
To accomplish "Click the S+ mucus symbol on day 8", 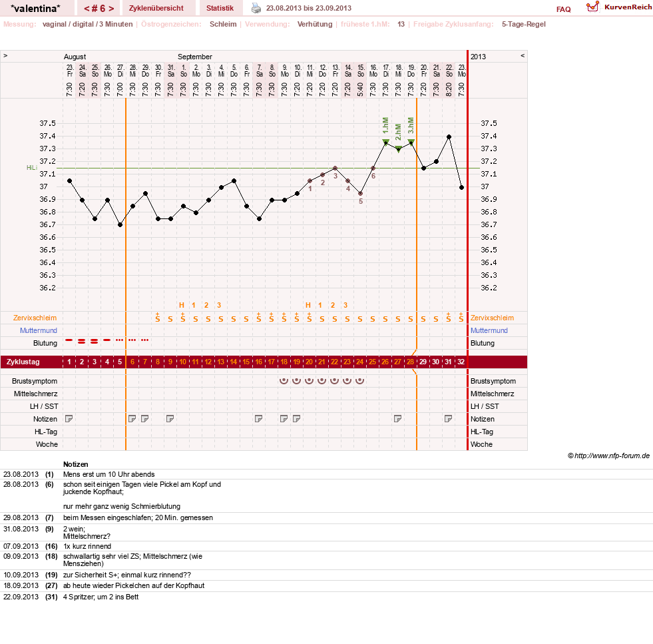I will (x=157, y=318).
